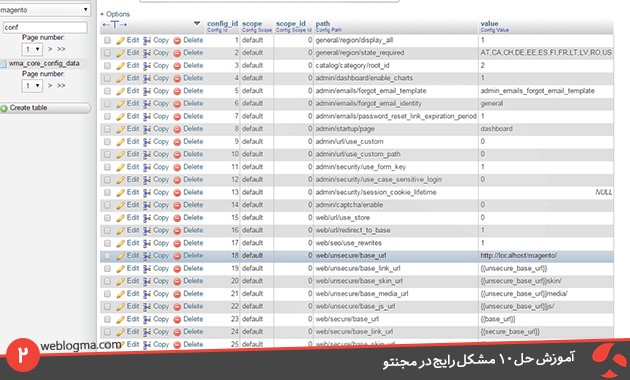Click the pencil Edit icon in row 13
630x380 pixels.
click(x=121, y=193)
